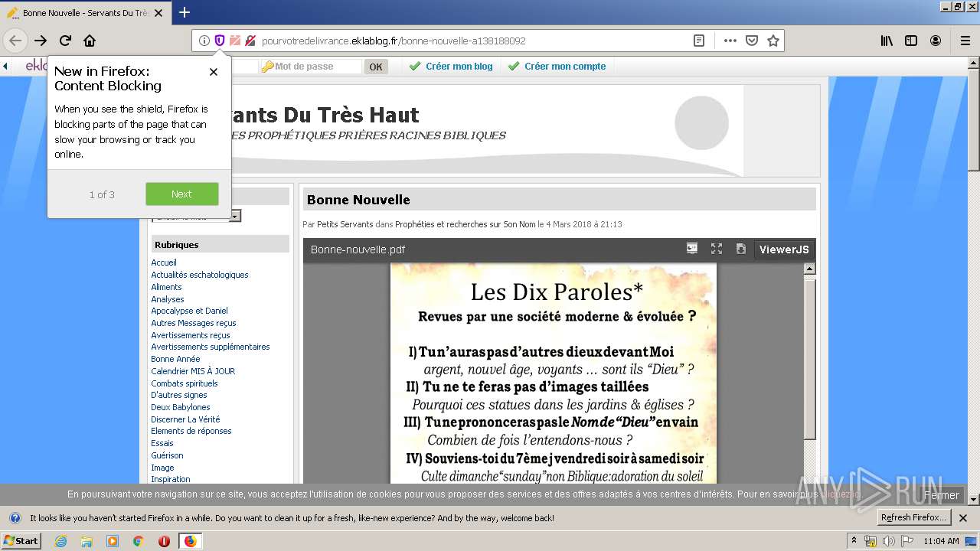Viewport: 980px width, 551px height.
Task: Open Accueil rubrique
Action: tap(164, 262)
